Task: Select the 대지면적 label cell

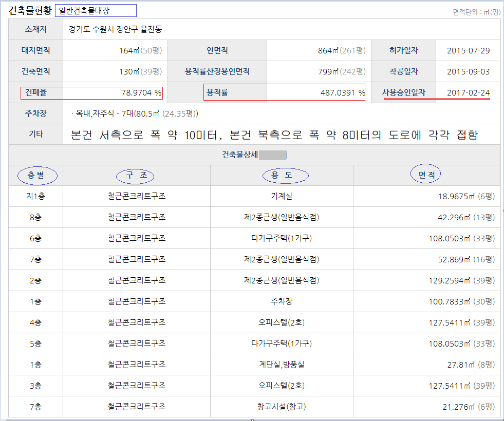Action: click(35, 50)
